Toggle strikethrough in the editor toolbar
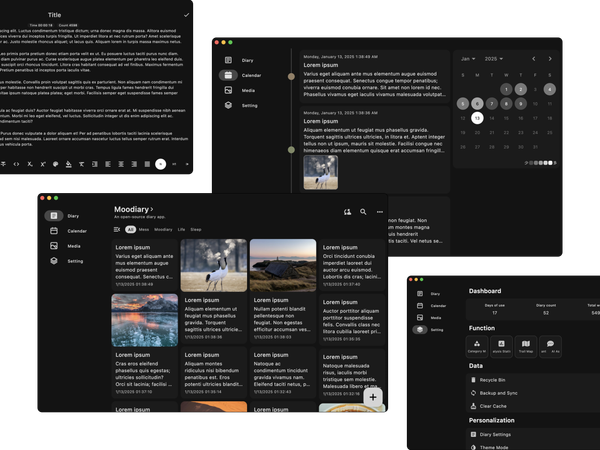The height and width of the screenshot is (450, 600). coord(3,164)
